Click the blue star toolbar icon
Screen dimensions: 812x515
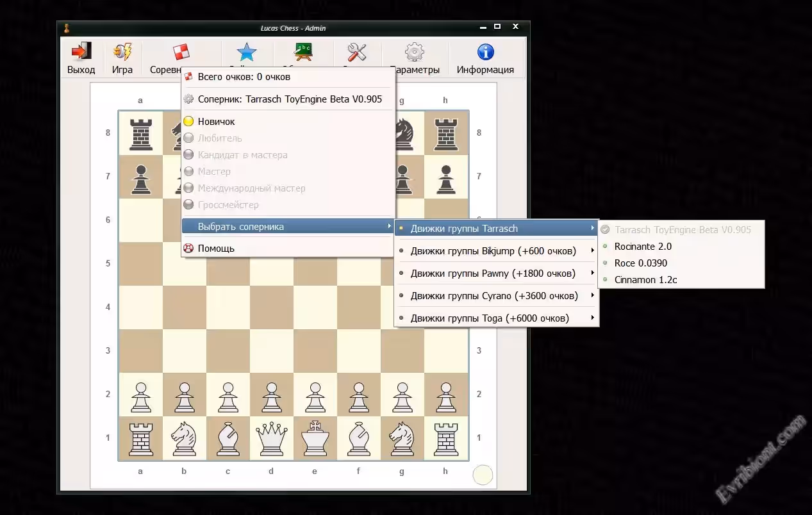pyautogui.click(x=246, y=53)
